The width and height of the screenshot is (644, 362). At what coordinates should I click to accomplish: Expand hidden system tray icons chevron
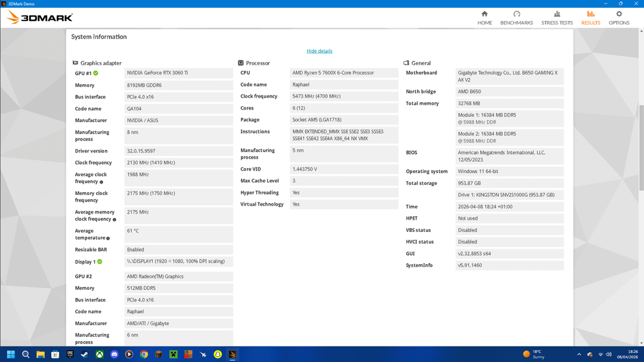(578, 354)
